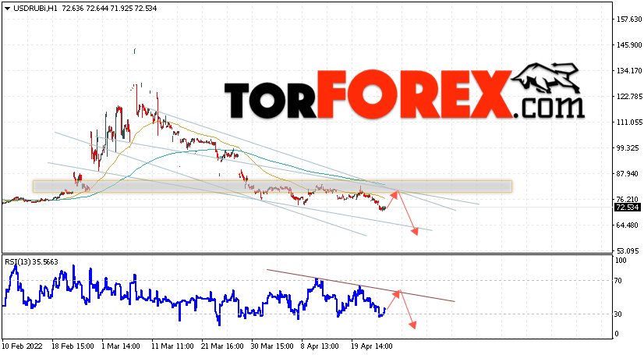
Task: Select the 10 Feb 2022 date label
Action: tap(22, 346)
